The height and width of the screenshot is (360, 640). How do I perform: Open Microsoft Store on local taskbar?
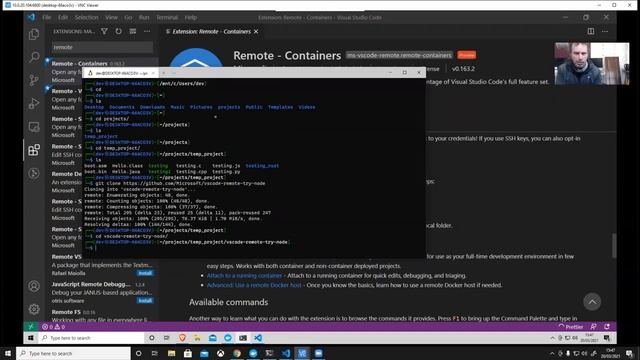188,353
